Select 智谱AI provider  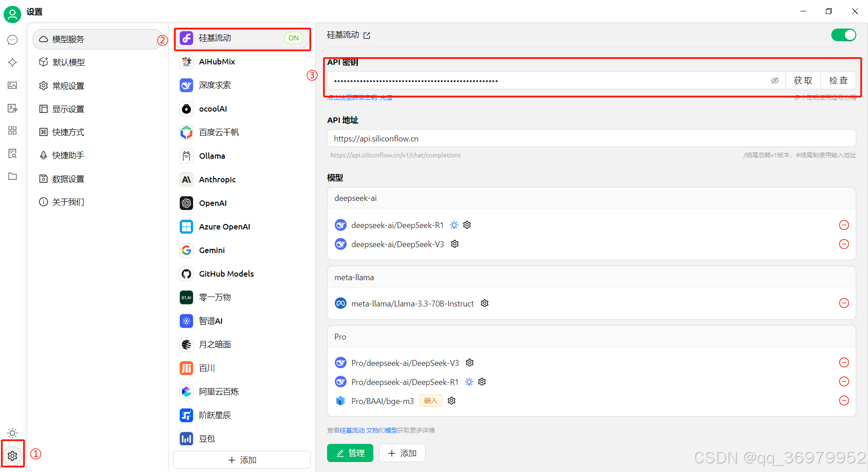[242, 321]
